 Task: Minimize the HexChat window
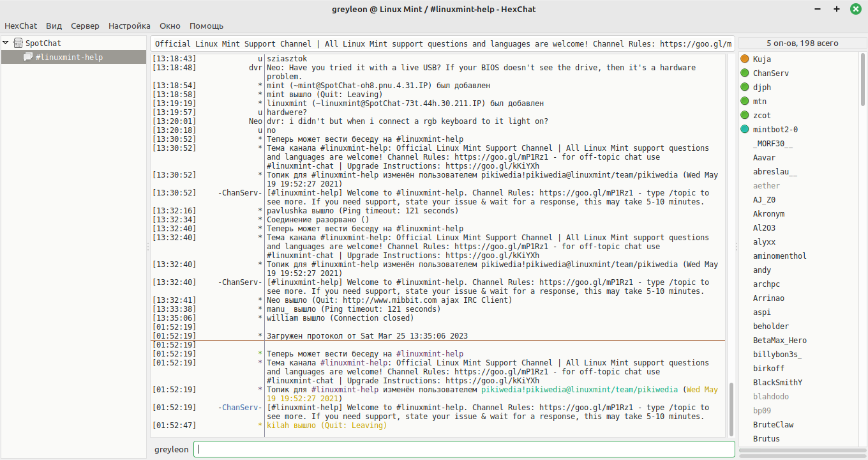click(819, 9)
